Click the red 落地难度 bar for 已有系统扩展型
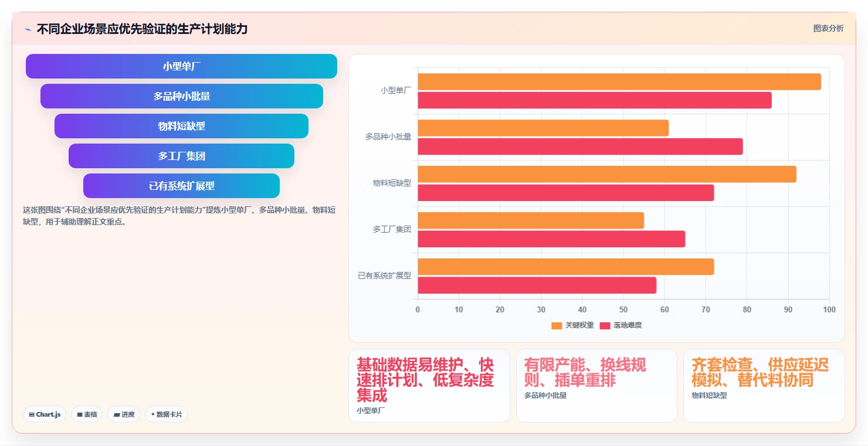868x446 pixels. (537, 285)
